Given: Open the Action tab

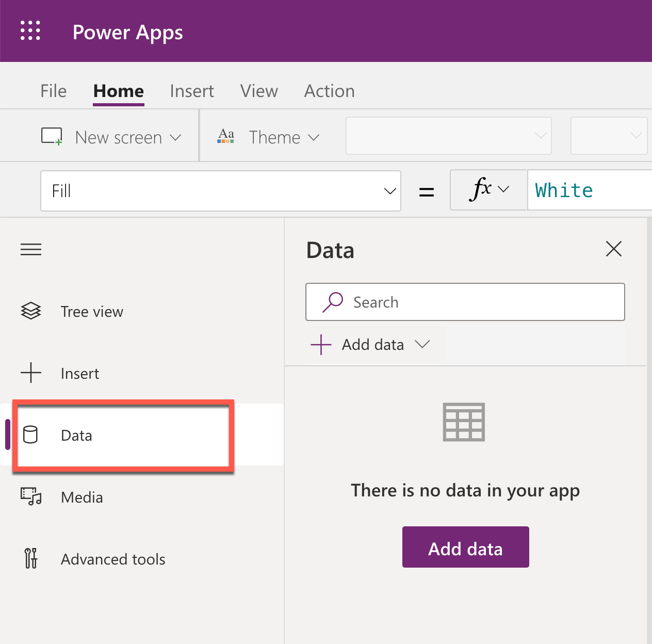Looking at the screenshot, I should click(330, 91).
